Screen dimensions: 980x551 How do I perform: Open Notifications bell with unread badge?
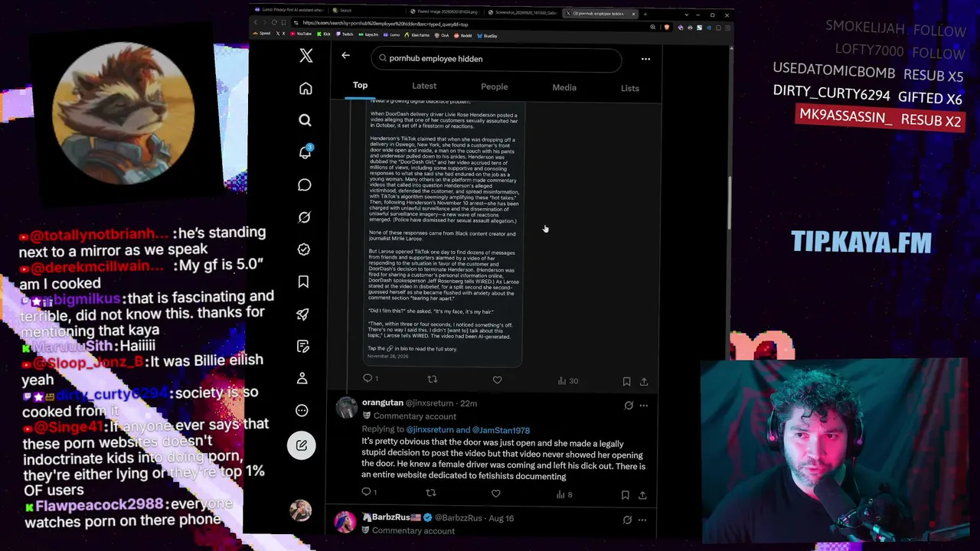click(305, 152)
